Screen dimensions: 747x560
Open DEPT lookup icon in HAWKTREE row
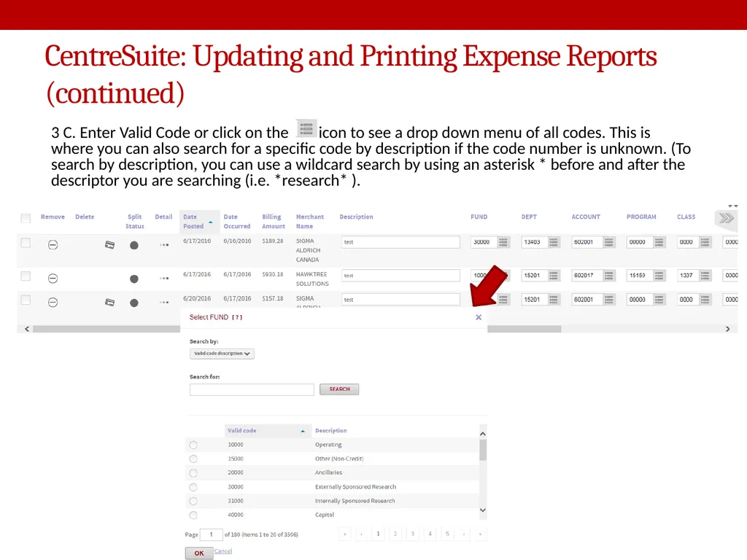(554, 276)
